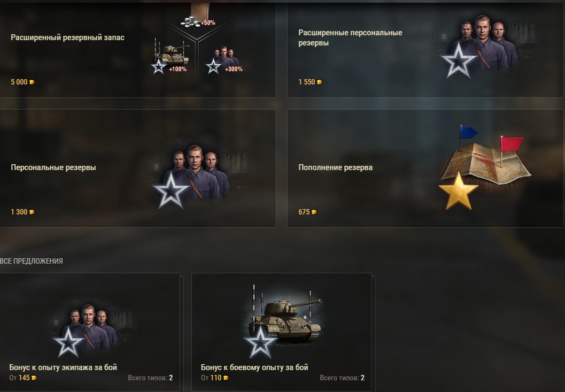Click crew image on Персональные резервы
Screen dimensions: 565x392
[x=191, y=176]
